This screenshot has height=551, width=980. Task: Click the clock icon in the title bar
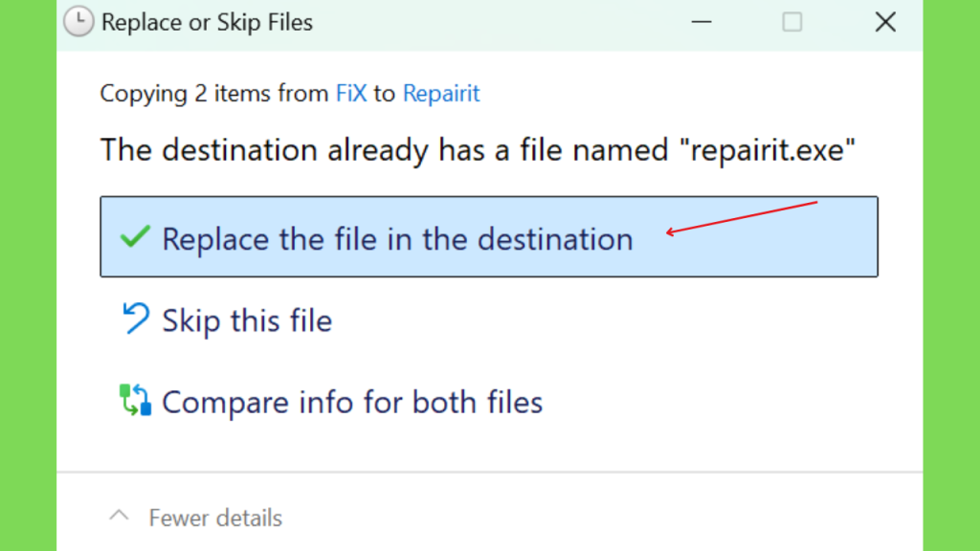click(x=78, y=22)
